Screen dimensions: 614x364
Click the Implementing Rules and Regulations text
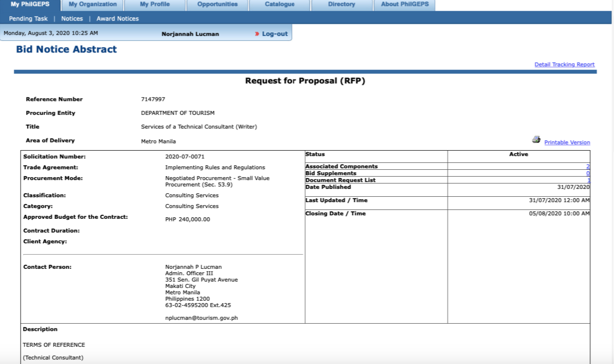pyautogui.click(x=215, y=168)
